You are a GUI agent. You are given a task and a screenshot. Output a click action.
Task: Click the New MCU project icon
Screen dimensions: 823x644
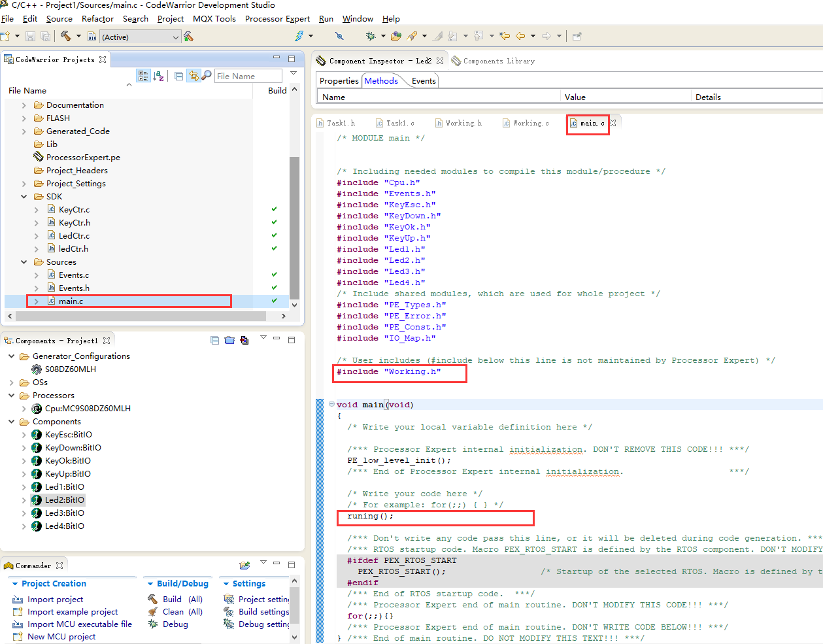18,636
